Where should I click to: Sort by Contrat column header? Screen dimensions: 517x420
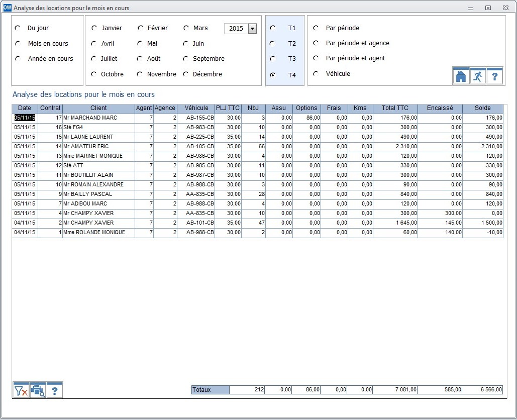[50, 108]
